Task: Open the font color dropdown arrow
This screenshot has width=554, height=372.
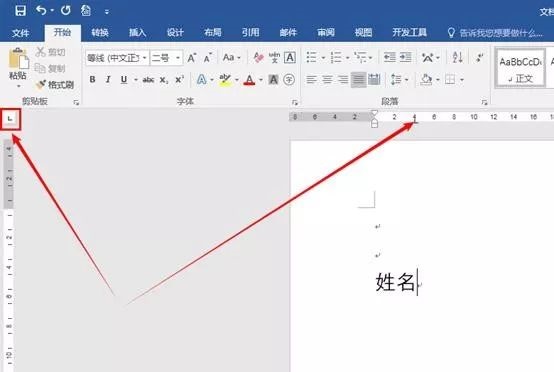Action: tap(261, 80)
